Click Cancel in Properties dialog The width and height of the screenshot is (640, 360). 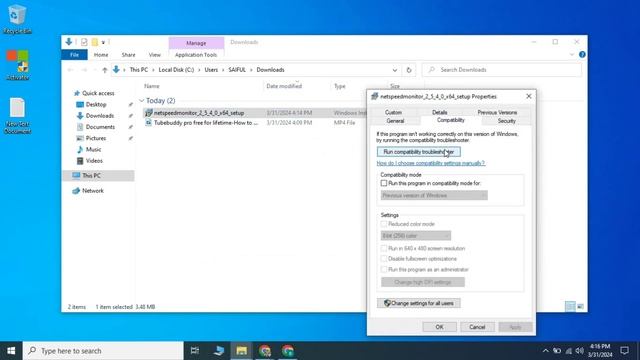tap(477, 327)
